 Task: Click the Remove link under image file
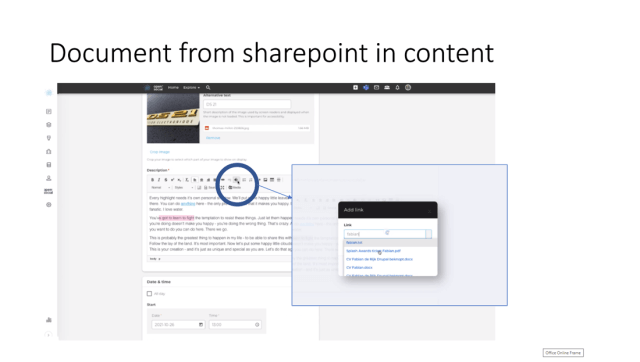pyautogui.click(x=213, y=138)
